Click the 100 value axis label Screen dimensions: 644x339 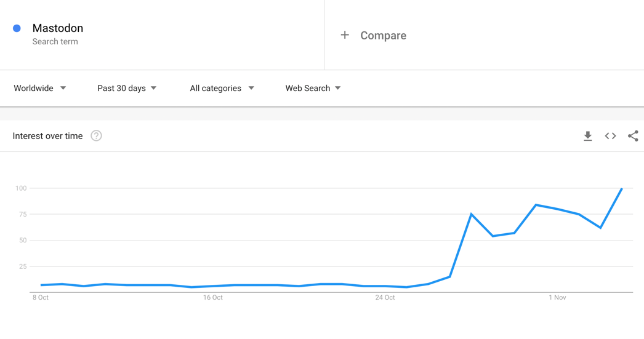click(x=21, y=188)
